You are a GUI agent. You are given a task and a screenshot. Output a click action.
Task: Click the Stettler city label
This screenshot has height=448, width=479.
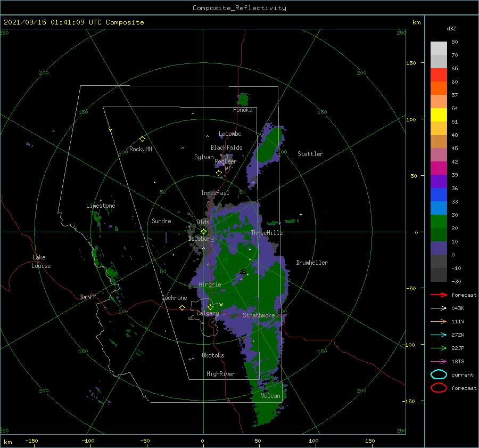click(310, 154)
